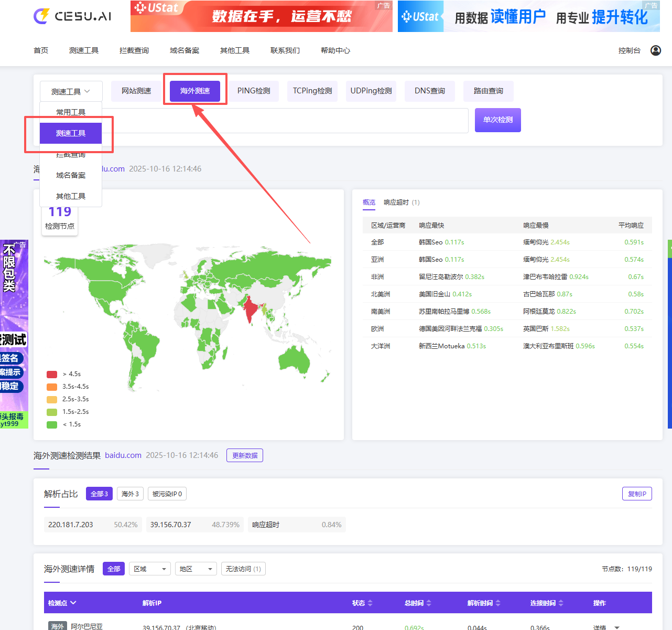This screenshot has width=672, height=630.
Task: Click the CESU.AI logo
Action: click(x=72, y=16)
